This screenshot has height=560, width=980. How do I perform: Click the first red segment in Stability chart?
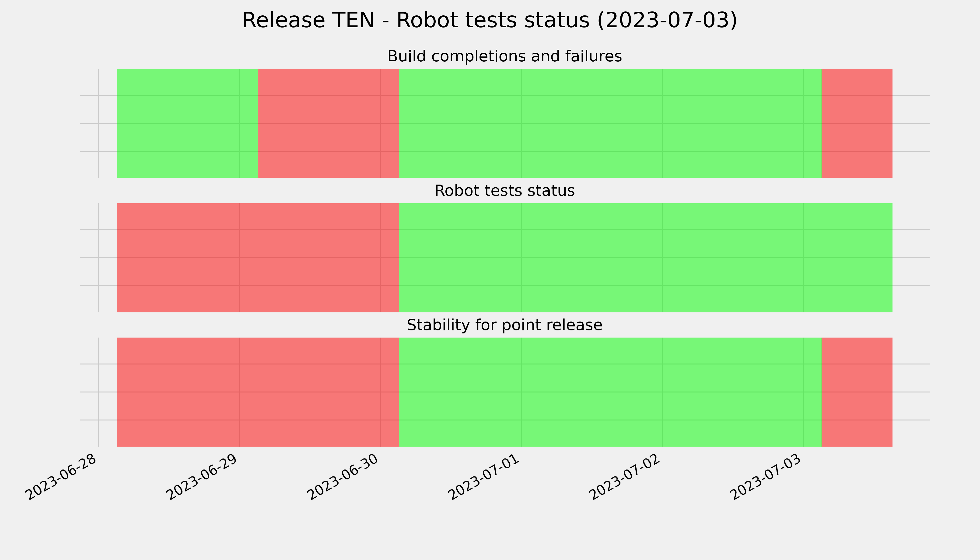pos(258,392)
